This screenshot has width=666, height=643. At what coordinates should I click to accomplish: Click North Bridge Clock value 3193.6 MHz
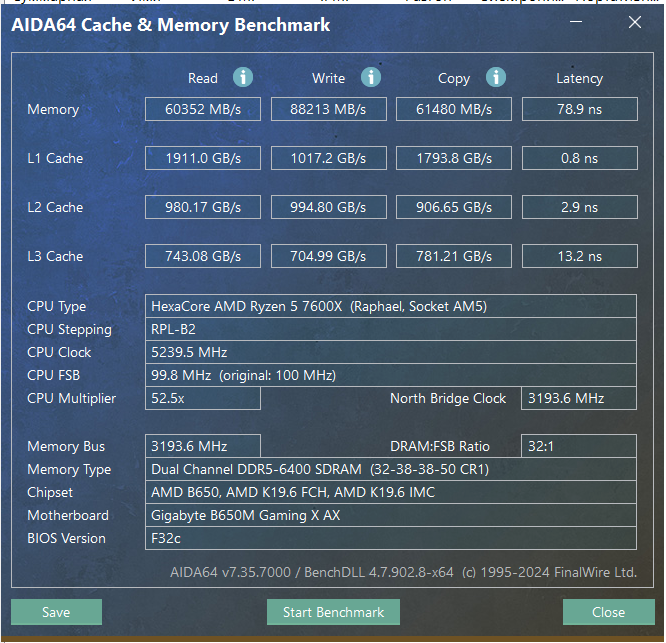tap(579, 398)
